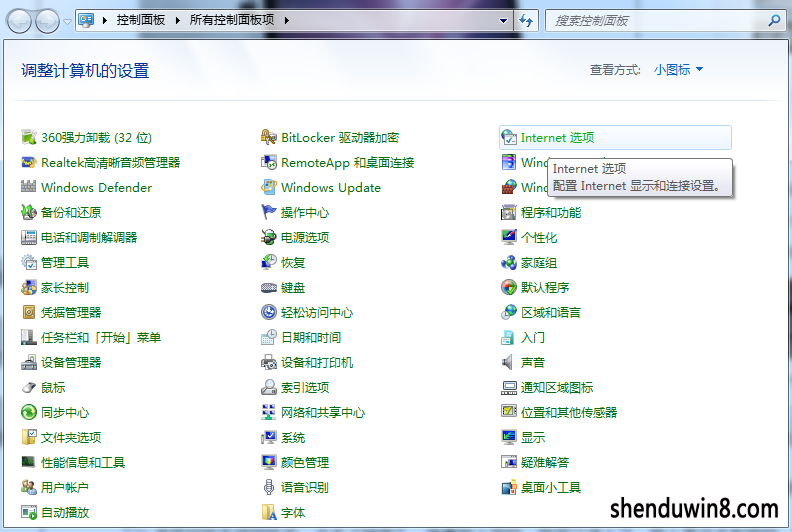
Task: Open 小图标 view mode dropdown
Action: [678, 70]
